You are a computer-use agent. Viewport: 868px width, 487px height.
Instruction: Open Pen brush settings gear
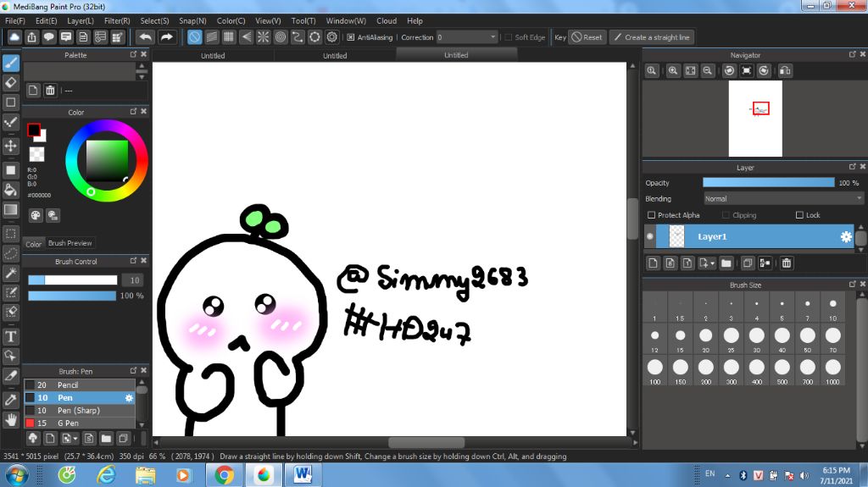[129, 397]
